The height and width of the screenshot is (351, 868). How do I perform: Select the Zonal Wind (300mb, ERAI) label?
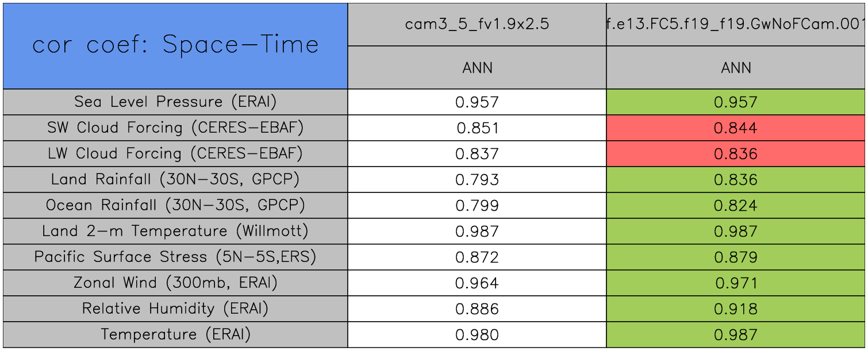coord(175,283)
